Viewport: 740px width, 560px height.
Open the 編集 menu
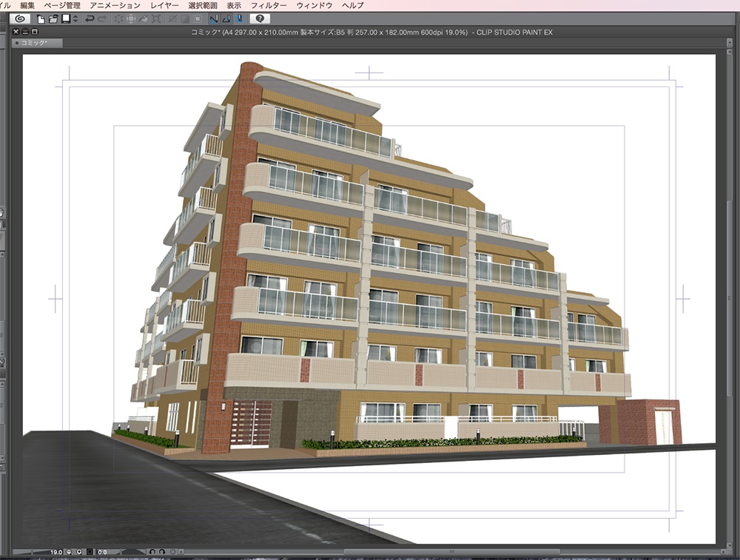(x=27, y=5)
